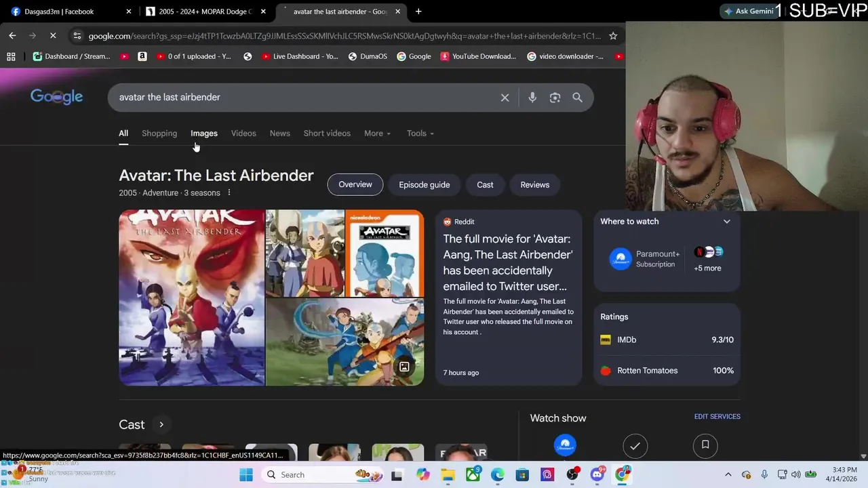Click the Paramount+ logo under Watch show
The height and width of the screenshot is (488, 868).
click(565, 445)
